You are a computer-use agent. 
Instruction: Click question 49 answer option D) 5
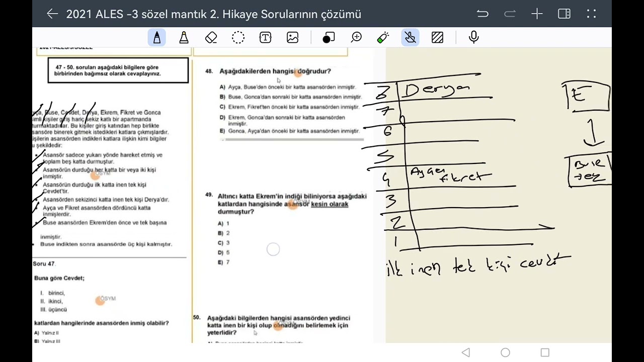click(223, 252)
